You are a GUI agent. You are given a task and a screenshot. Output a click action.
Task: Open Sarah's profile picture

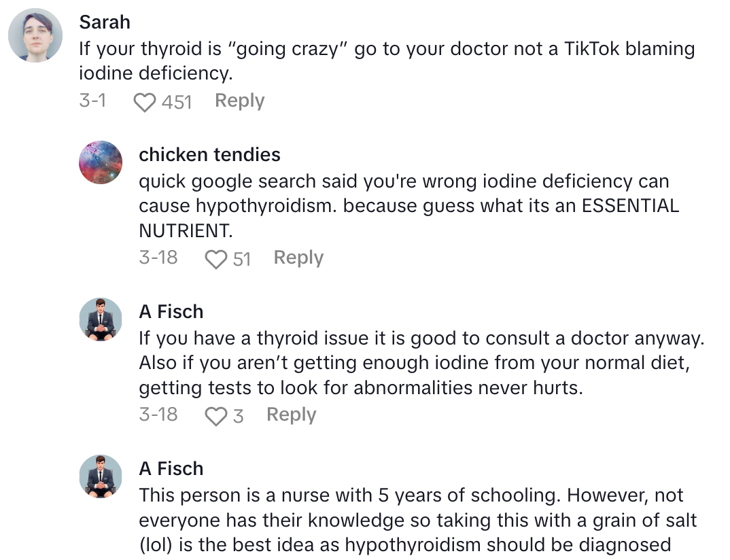tap(35, 35)
